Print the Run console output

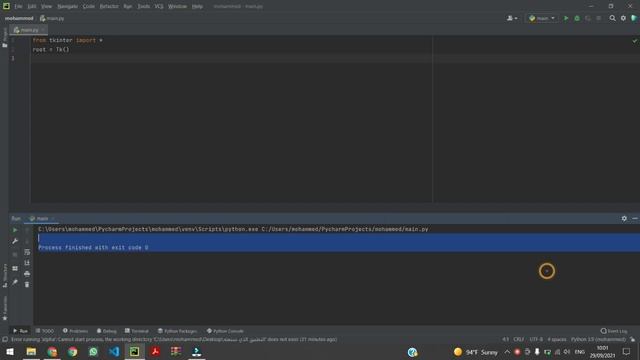pyautogui.click(x=27, y=273)
